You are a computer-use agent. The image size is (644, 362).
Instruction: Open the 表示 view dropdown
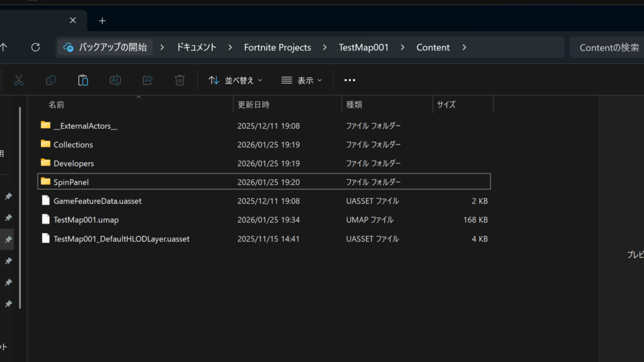(301, 80)
